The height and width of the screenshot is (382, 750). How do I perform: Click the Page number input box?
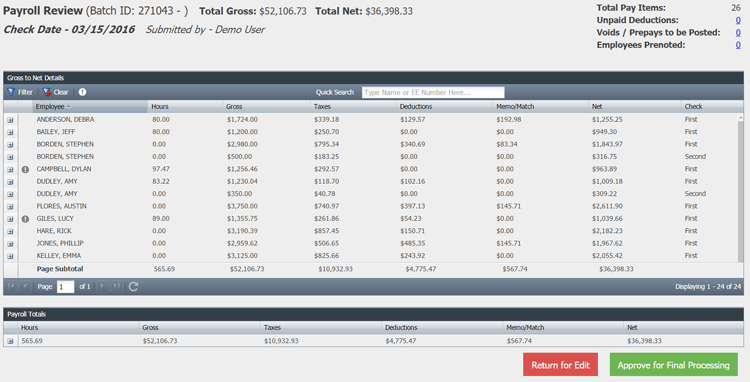pos(66,287)
